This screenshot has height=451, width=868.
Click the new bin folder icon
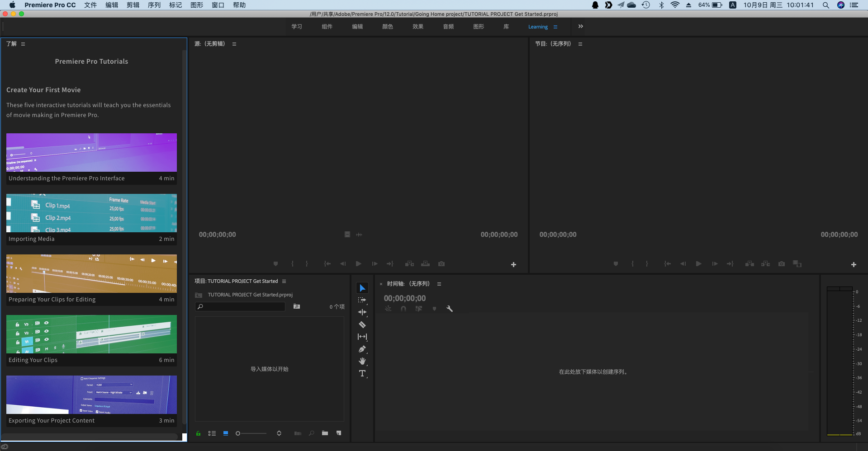325,433
